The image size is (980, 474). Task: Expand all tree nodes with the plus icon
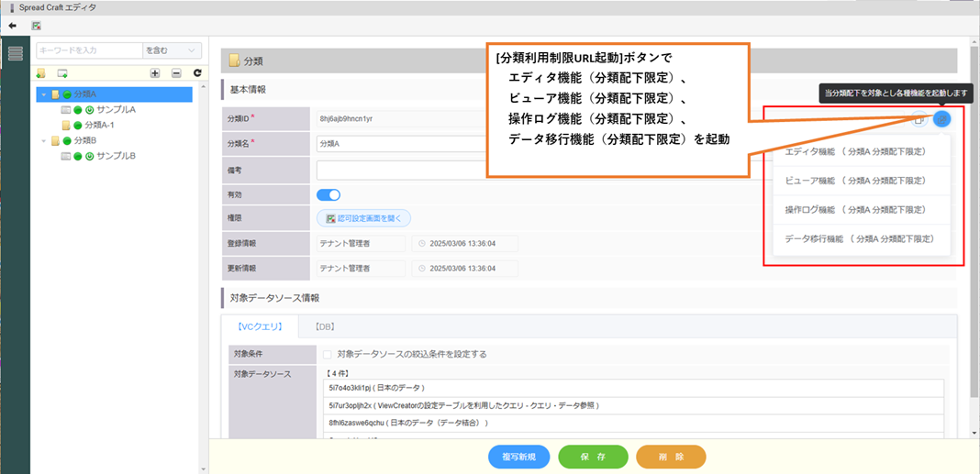[x=154, y=72]
